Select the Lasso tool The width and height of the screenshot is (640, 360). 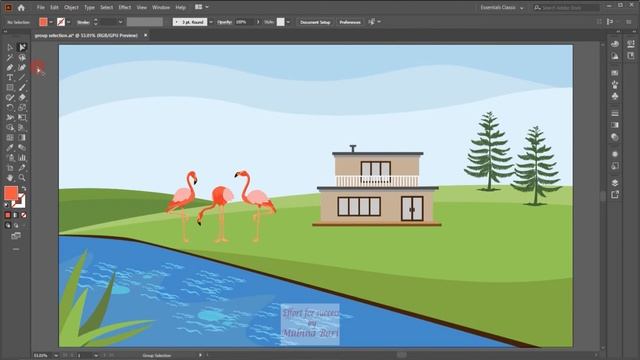[22, 58]
